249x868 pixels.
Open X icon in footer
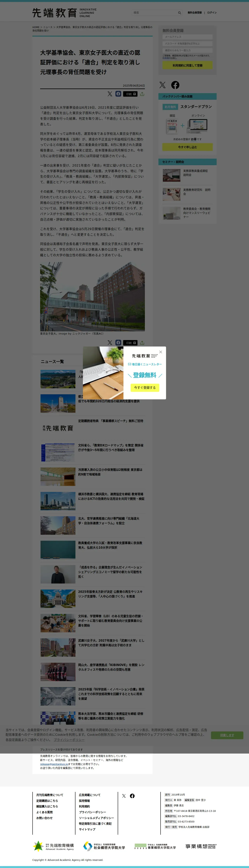124,796
